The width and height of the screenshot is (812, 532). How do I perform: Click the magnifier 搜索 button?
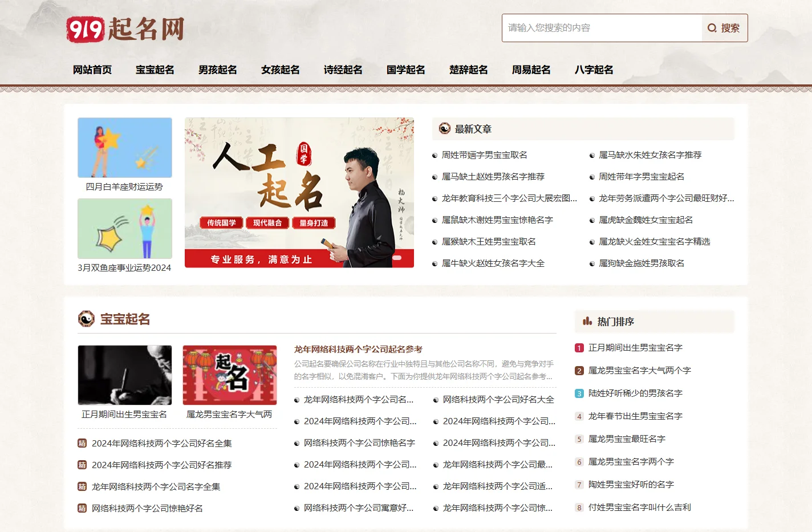point(724,28)
